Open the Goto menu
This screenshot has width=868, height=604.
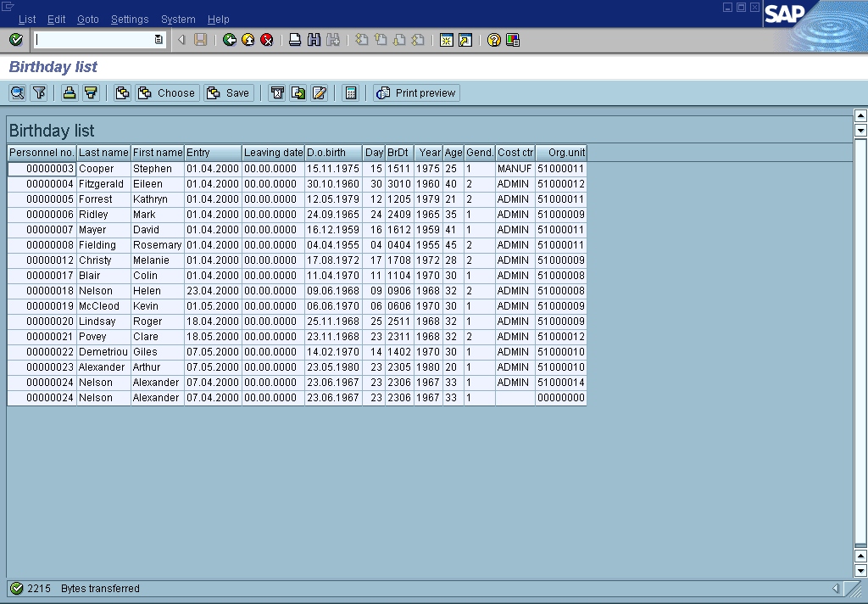88,20
